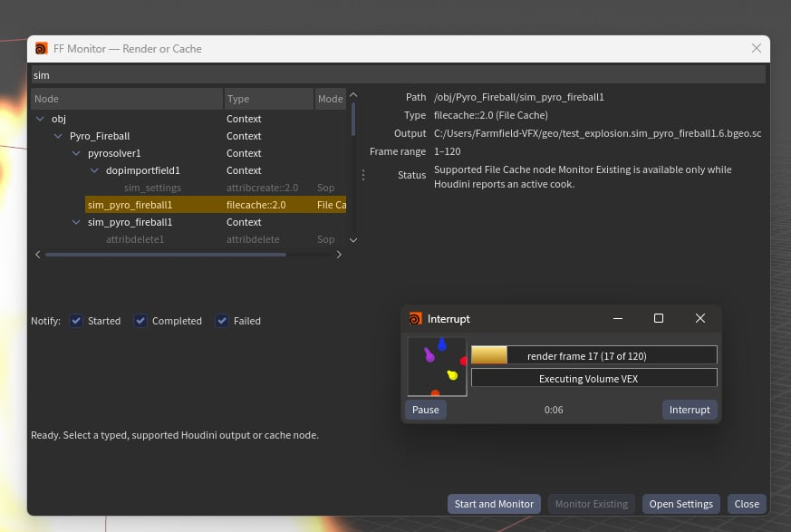Image resolution: width=791 pixels, height=532 pixels.
Task: Collapse the sim_pyro_fireball1 Context node
Action: coord(76,222)
